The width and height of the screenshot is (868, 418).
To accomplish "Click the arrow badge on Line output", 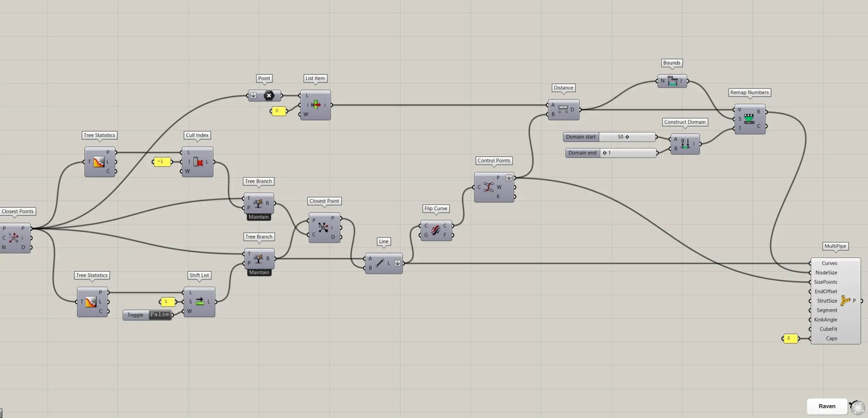I will click(x=397, y=263).
